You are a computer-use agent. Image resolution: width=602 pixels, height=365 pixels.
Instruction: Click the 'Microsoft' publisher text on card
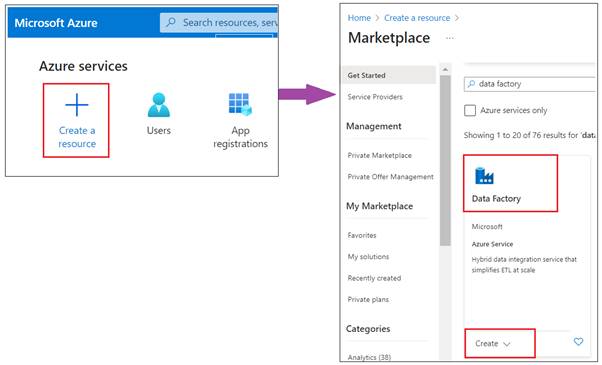pyautogui.click(x=487, y=227)
